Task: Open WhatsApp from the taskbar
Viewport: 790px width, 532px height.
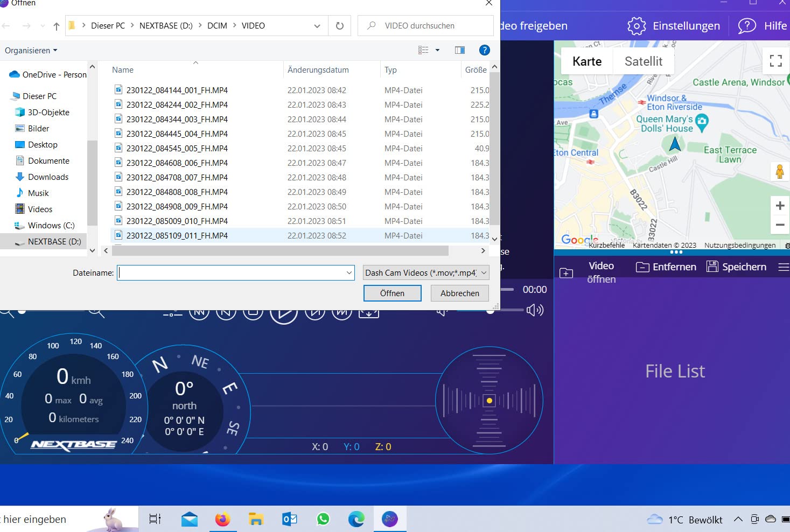Action: (323, 519)
